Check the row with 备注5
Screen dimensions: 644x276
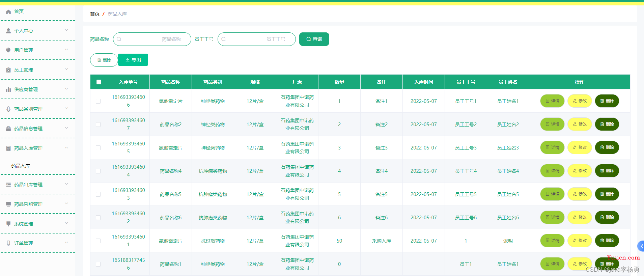pyautogui.click(x=98, y=194)
